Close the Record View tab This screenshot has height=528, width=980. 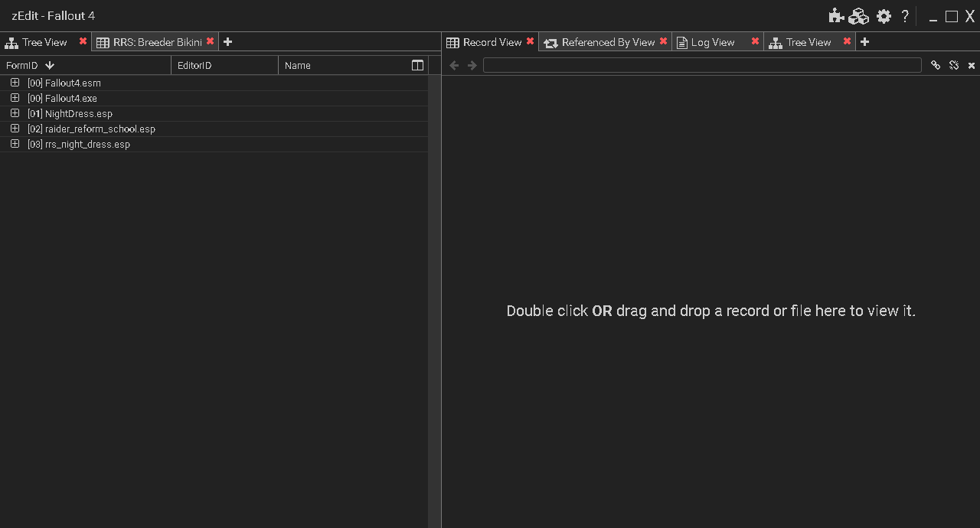click(x=530, y=41)
